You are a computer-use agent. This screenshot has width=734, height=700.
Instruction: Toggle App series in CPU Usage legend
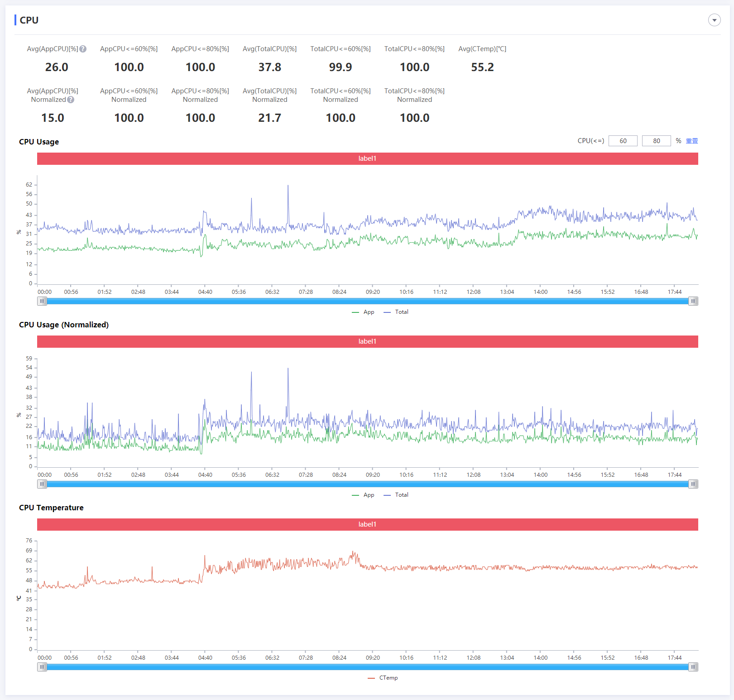pos(364,312)
